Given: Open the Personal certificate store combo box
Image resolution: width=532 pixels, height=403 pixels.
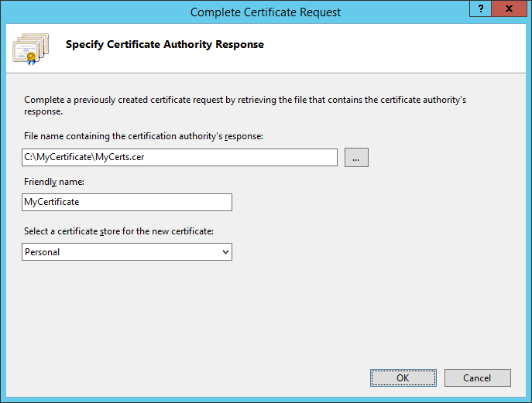Looking at the screenshot, I should 127,252.
